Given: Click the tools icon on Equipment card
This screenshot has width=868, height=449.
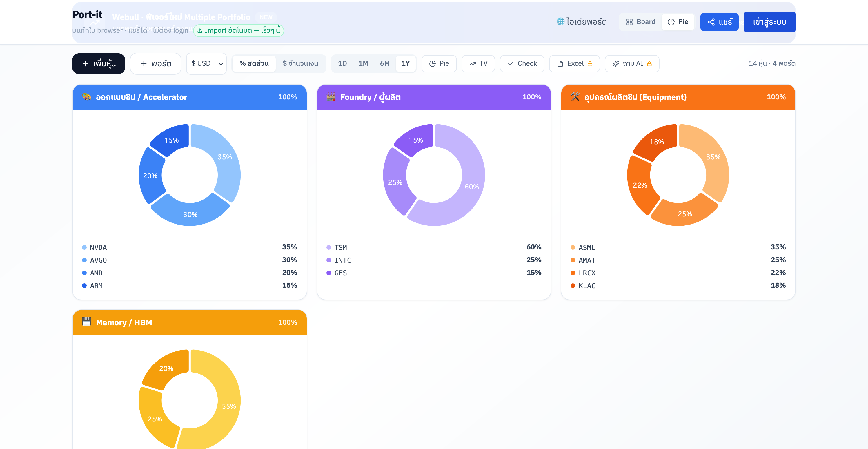Looking at the screenshot, I should pos(575,97).
